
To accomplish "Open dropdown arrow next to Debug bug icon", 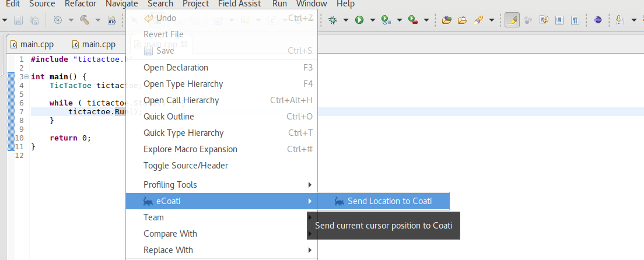I will pyautogui.click(x=346, y=20).
